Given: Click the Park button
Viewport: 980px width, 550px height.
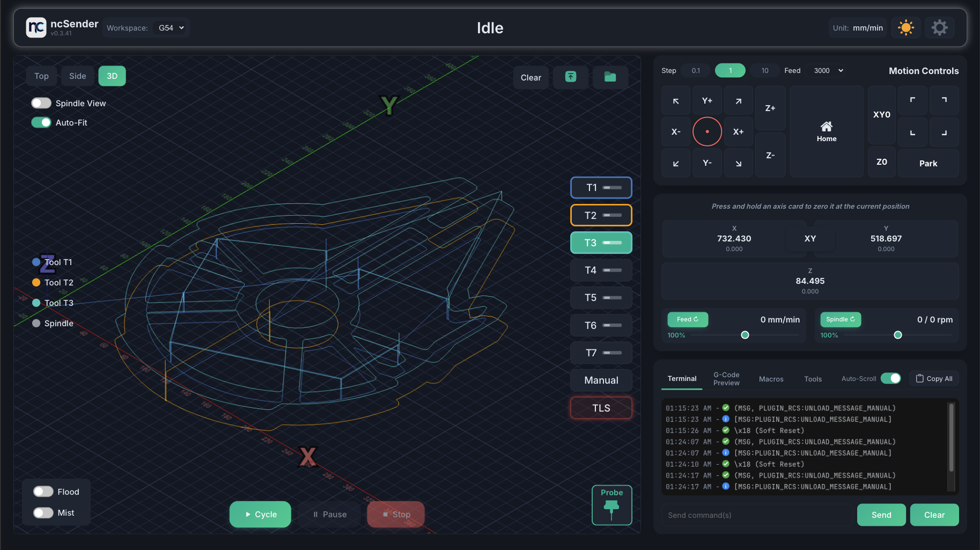Looking at the screenshot, I should point(928,163).
